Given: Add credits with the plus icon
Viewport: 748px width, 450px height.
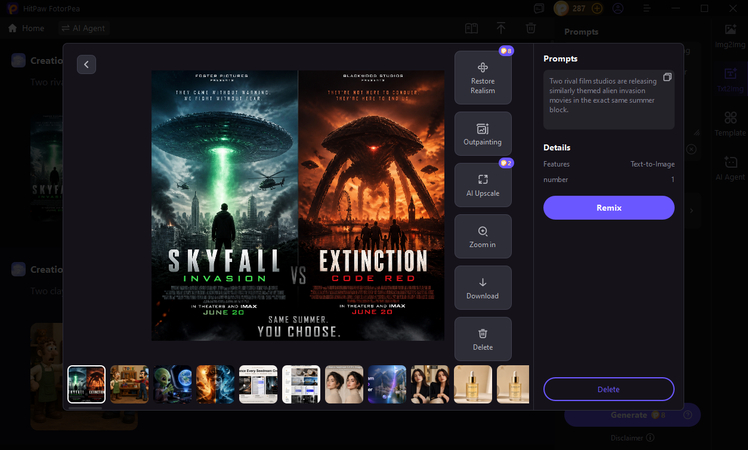Looking at the screenshot, I should click(x=597, y=9).
